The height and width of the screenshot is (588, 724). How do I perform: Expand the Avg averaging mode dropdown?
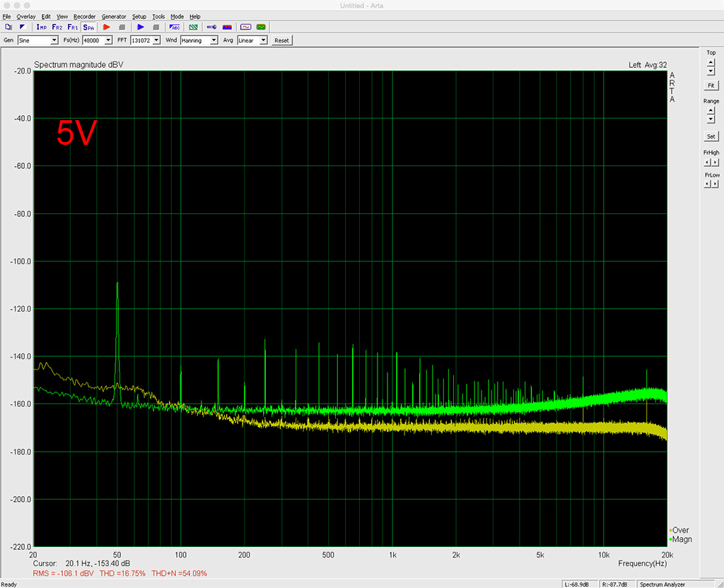[263, 40]
